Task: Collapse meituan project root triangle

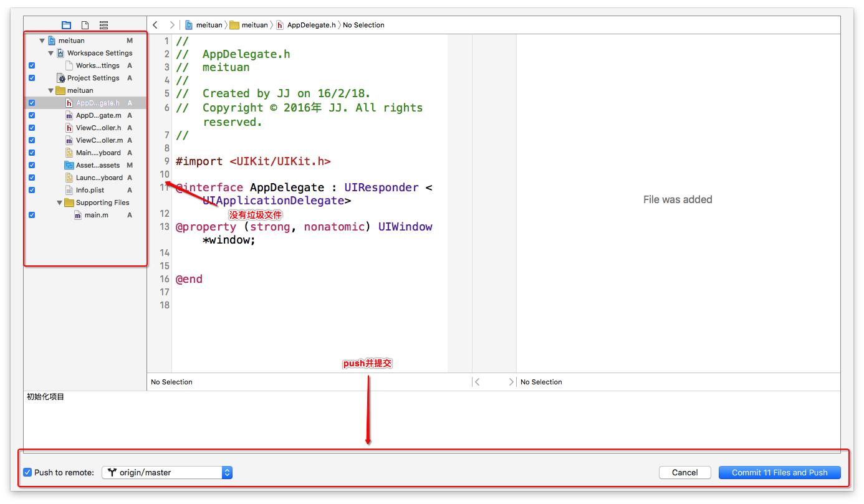Action: pos(42,40)
